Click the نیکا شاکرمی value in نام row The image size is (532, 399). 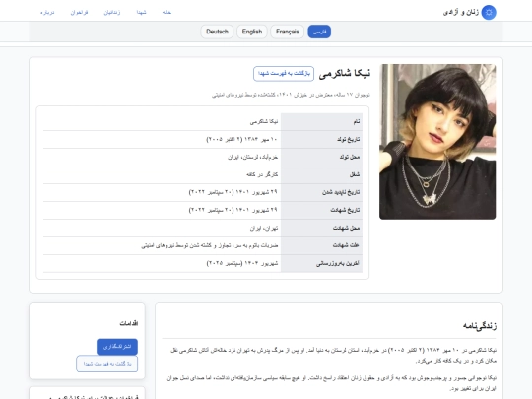pyautogui.click(x=264, y=121)
